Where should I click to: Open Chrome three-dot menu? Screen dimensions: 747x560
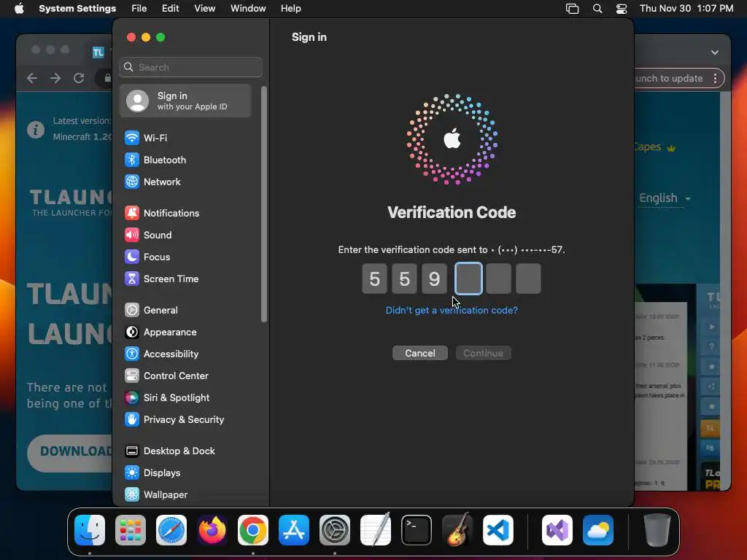click(x=715, y=79)
